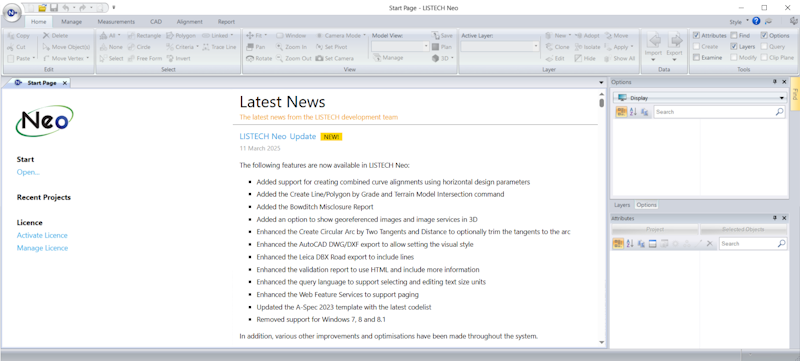
Task: Click the Cut tool in Edit group
Action: (17, 47)
